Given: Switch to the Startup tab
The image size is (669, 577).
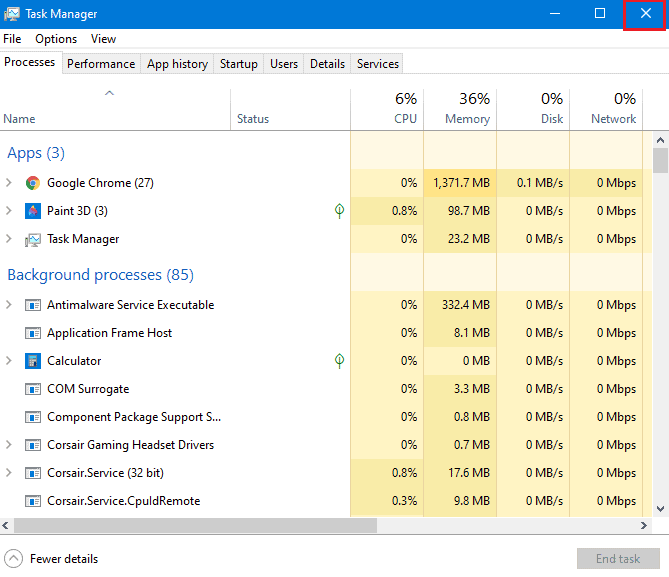Looking at the screenshot, I should [x=239, y=64].
